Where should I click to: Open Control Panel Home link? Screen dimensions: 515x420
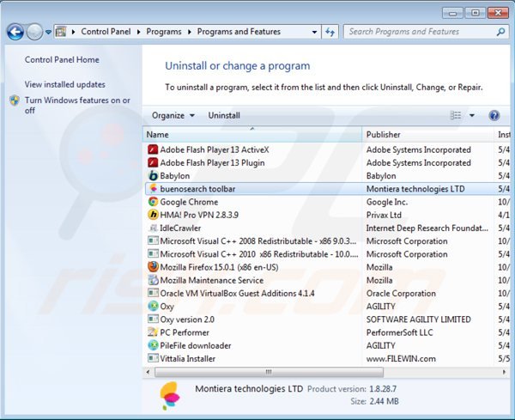point(62,59)
